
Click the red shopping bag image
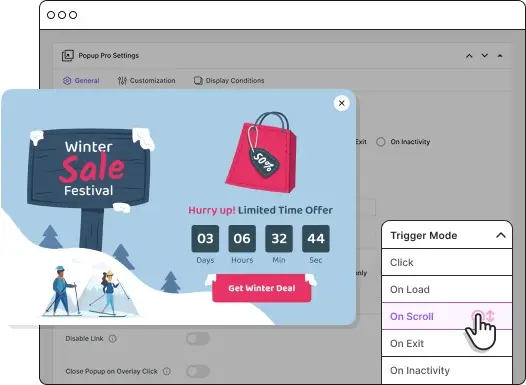click(x=262, y=153)
